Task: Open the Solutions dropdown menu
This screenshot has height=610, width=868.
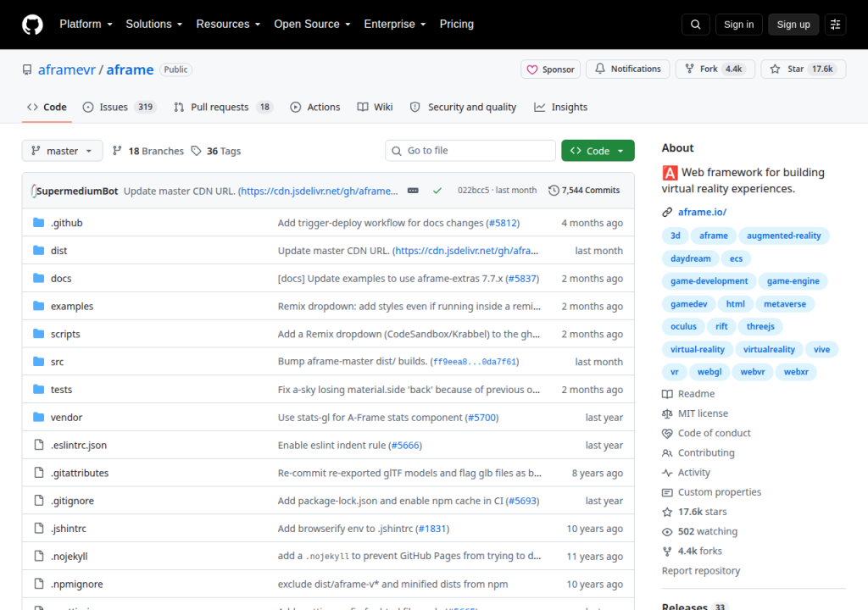Action: (x=154, y=24)
